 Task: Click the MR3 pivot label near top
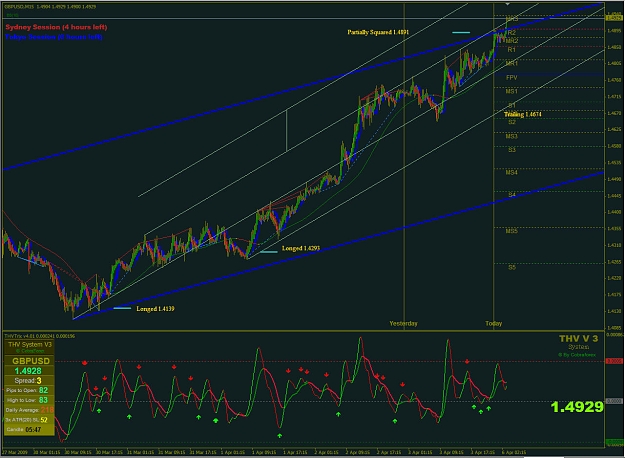coord(512,19)
